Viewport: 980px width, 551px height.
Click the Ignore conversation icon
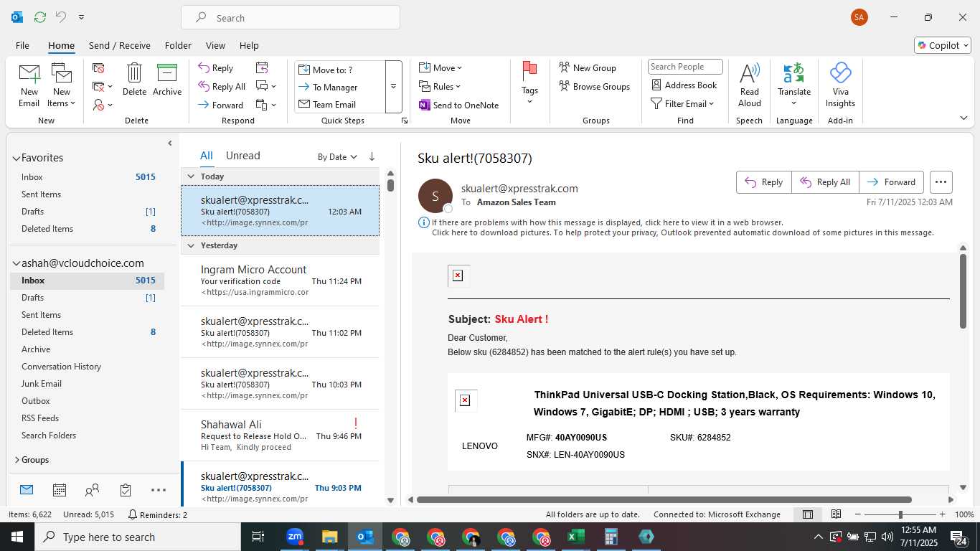coord(98,68)
